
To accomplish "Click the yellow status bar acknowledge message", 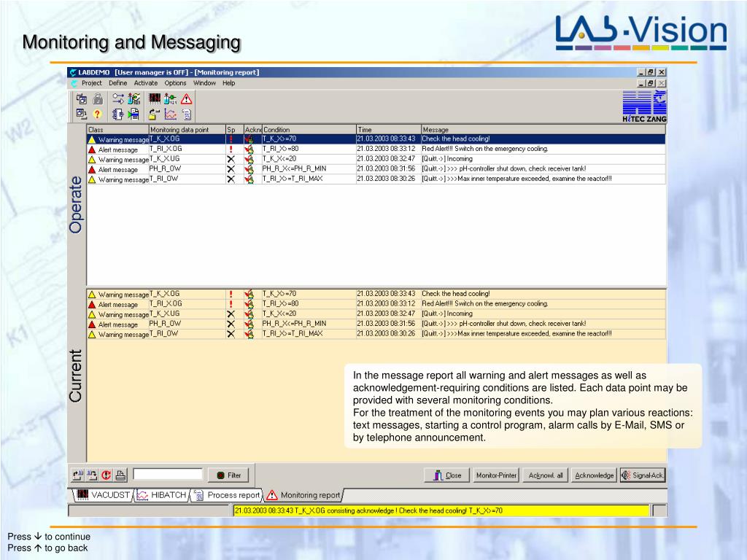I will point(441,510).
